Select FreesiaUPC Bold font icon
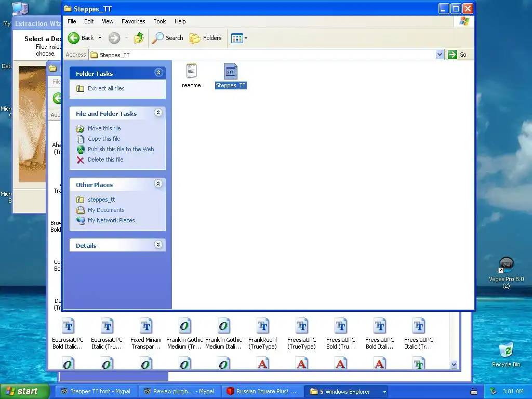532x399 pixels. [x=341, y=326]
